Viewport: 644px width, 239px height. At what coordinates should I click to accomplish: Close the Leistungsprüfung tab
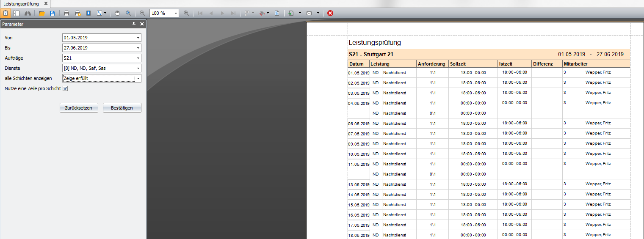click(46, 3)
